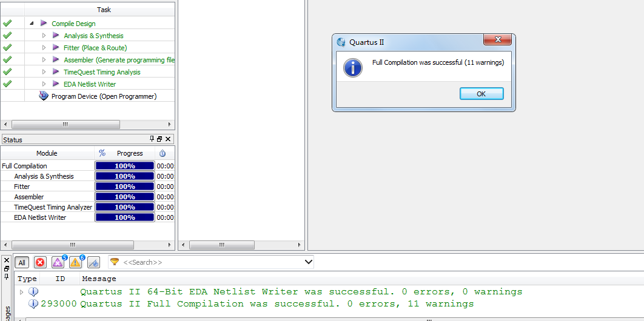644x321 pixels.
Task: Expand the EDA Netlist Writer task node
Action: [44, 84]
